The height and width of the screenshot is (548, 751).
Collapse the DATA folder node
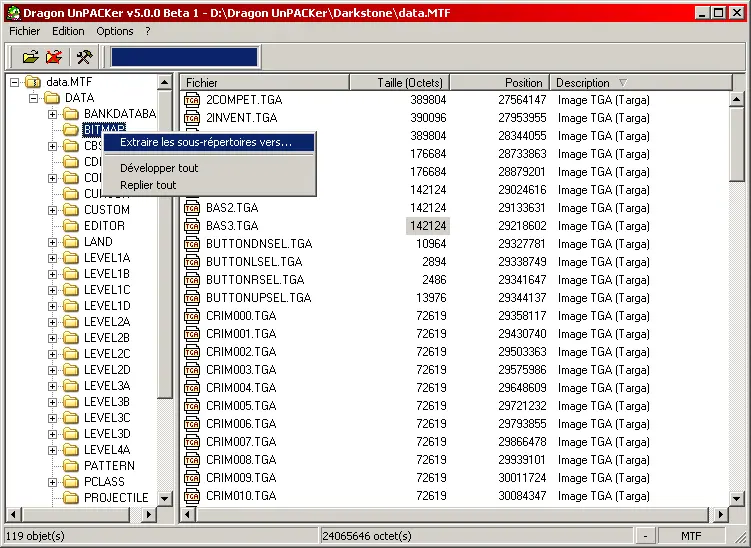34,98
